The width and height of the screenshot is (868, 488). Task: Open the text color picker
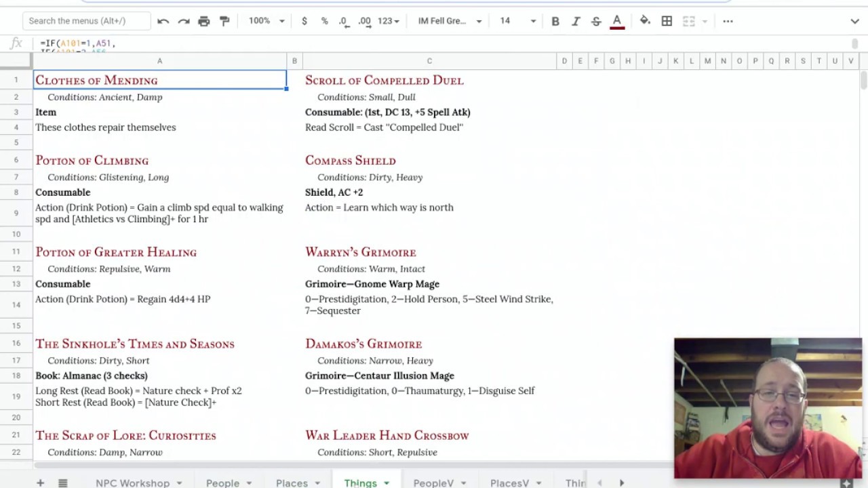click(x=617, y=21)
